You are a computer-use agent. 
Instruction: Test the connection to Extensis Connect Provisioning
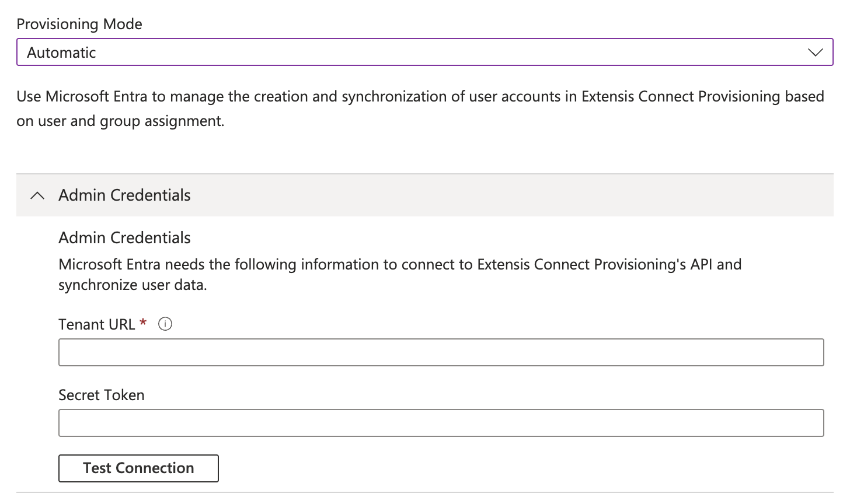[x=138, y=468]
